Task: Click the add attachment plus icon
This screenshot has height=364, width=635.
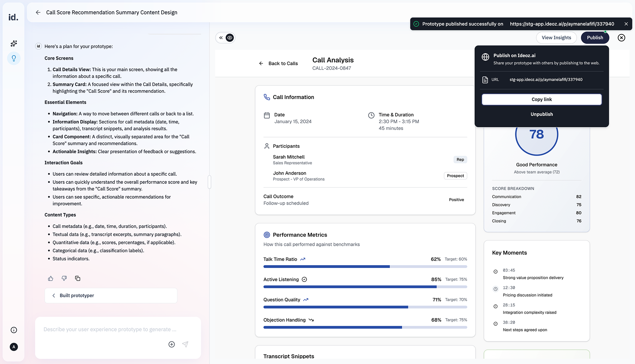Action: tap(172, 344)
